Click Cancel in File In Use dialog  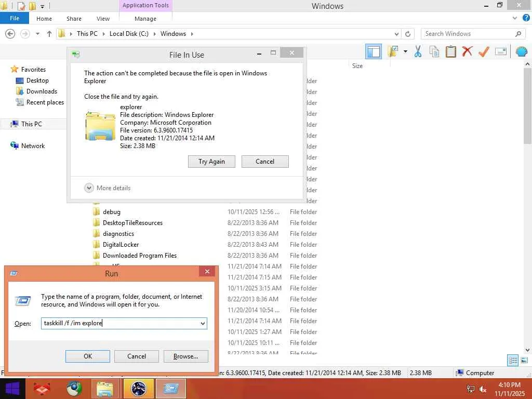click(265, 162)
